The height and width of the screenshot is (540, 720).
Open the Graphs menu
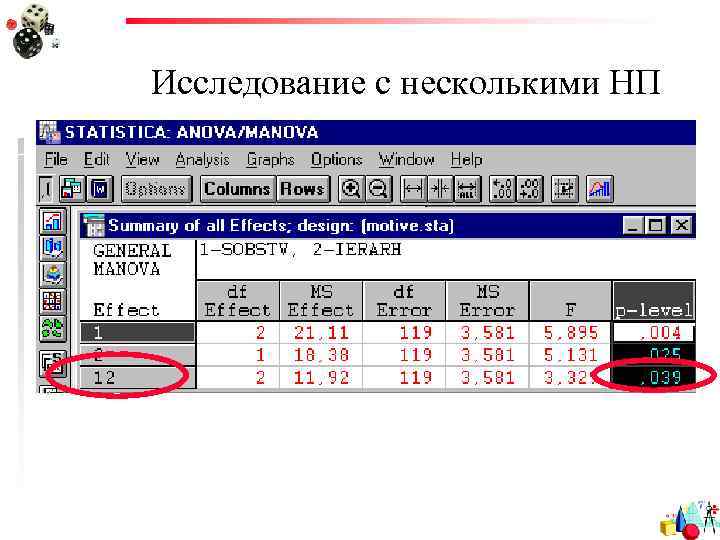click(x=270, y=160)
